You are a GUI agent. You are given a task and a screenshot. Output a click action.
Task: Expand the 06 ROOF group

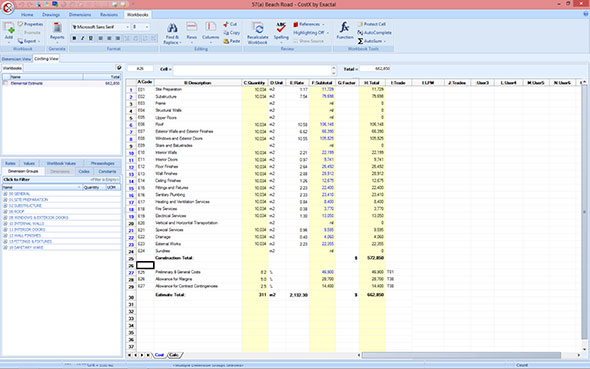5,212
